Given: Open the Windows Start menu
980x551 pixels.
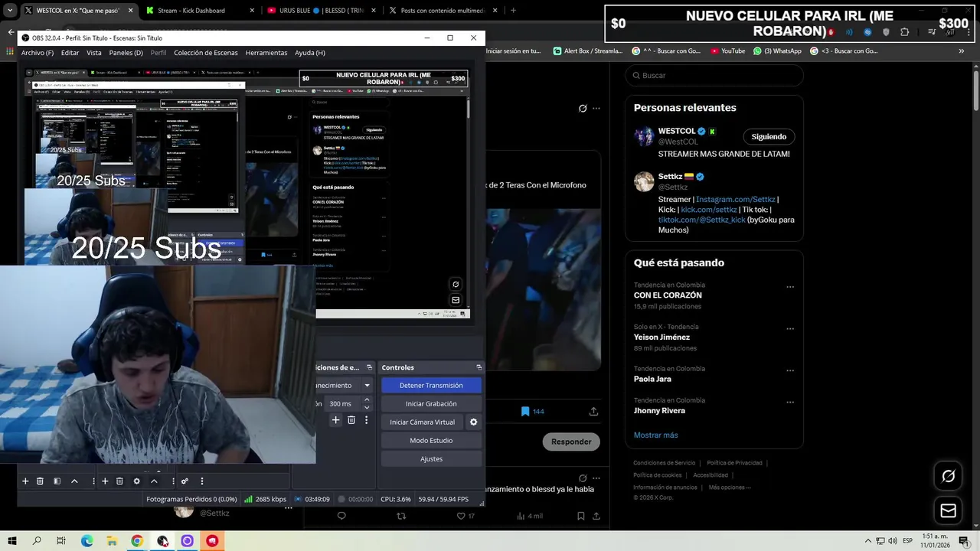Looking at the screenshot, I should [x=11, y=541].
